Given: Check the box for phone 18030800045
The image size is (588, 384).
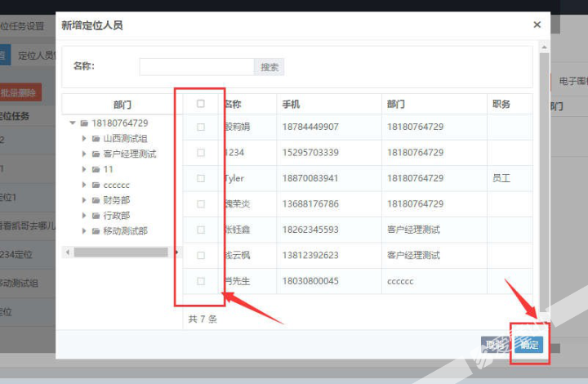Looking at the screenshot, I should (x=201, y=281).
